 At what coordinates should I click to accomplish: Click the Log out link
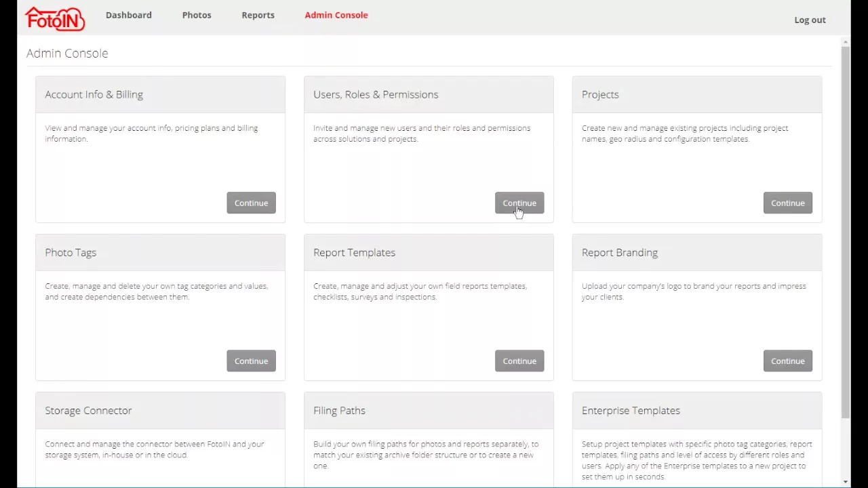[x=810, y=20]
